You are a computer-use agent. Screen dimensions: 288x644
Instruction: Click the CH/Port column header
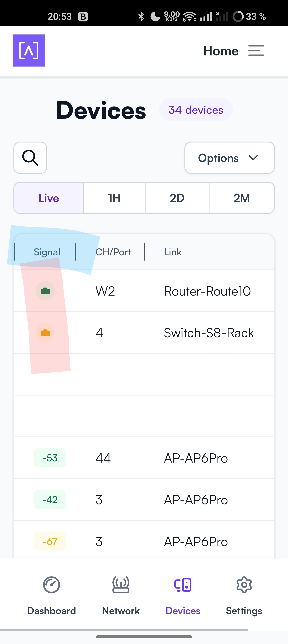click(113, 252)
